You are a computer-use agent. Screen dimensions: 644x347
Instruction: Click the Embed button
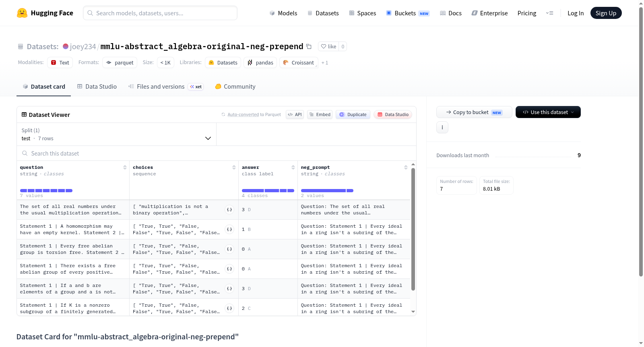click(320, 114)
